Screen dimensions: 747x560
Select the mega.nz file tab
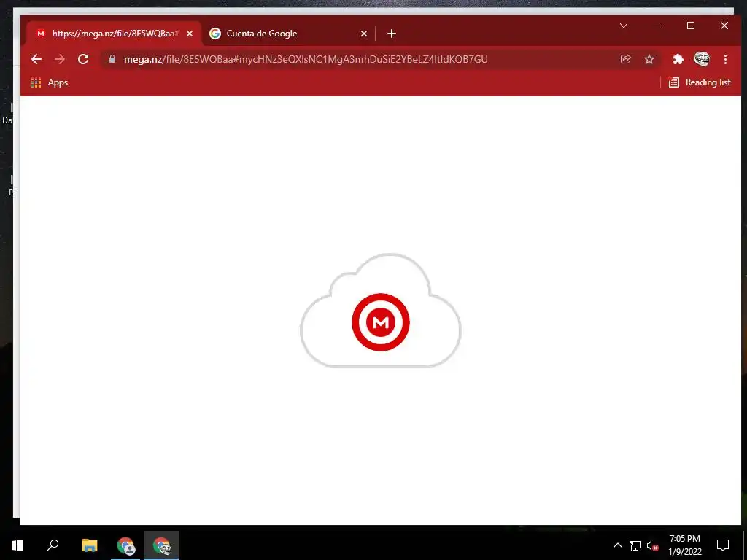[111, 34]
